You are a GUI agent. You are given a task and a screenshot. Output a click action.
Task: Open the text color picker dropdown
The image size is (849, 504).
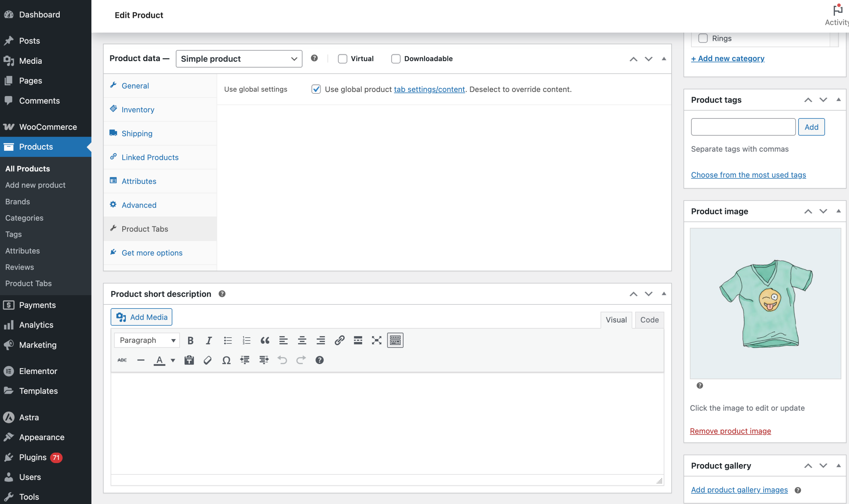173,360
